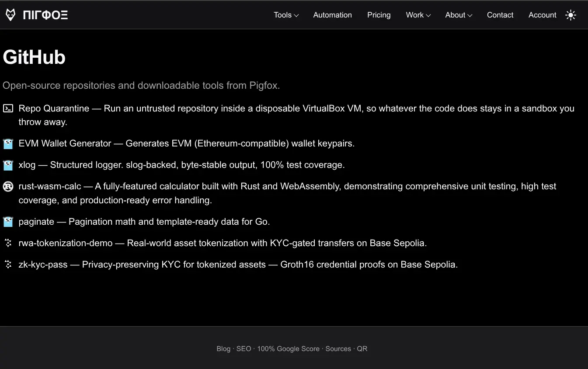588x369 pixels.
Task: Go to the Contact page
Action: (x=500, y=15)
